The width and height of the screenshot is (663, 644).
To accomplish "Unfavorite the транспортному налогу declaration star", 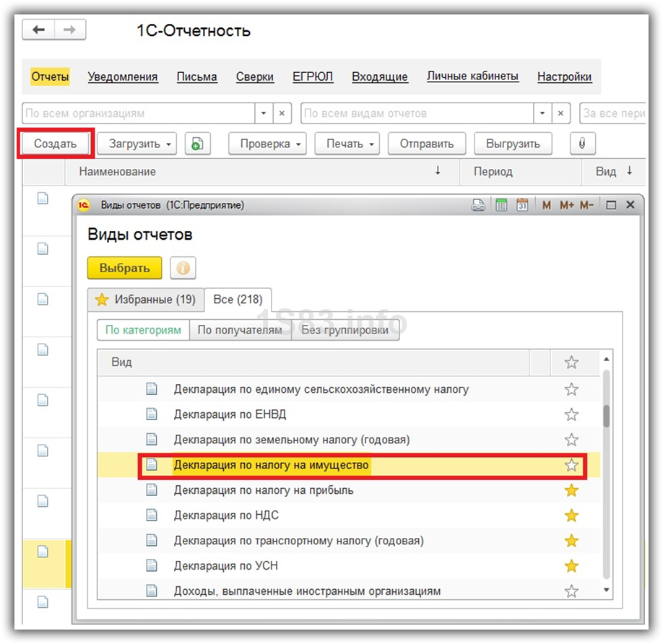I will click(x=571, y=541).
